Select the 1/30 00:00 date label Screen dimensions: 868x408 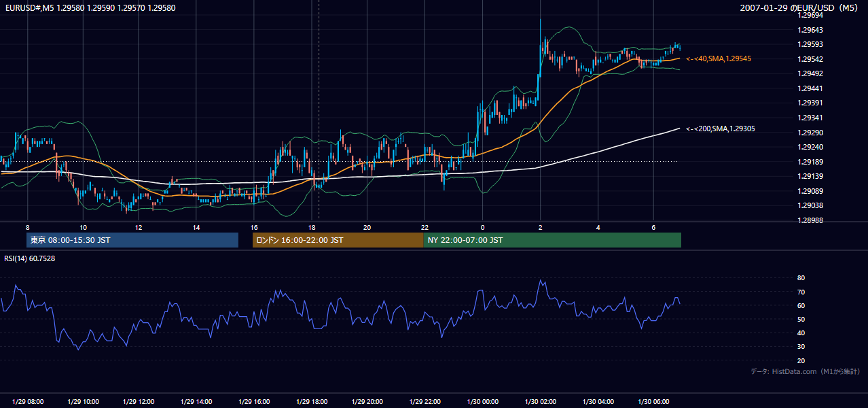484,401
